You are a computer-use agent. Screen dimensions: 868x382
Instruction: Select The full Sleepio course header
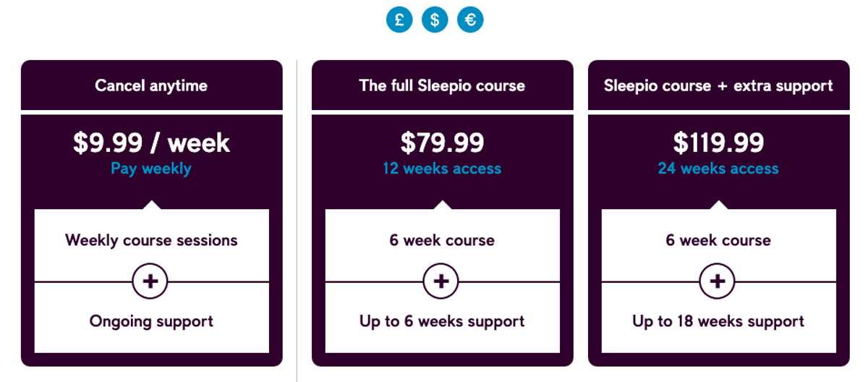[442, 85]
